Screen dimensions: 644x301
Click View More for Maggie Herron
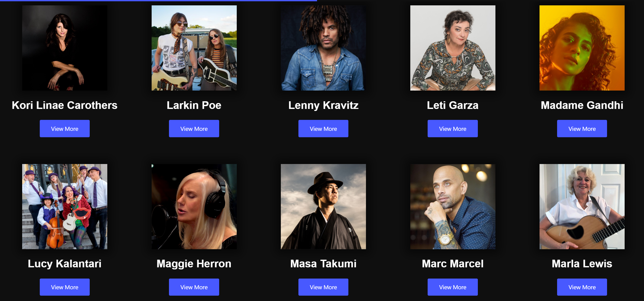pyautogui.click(x=194, y=287)
